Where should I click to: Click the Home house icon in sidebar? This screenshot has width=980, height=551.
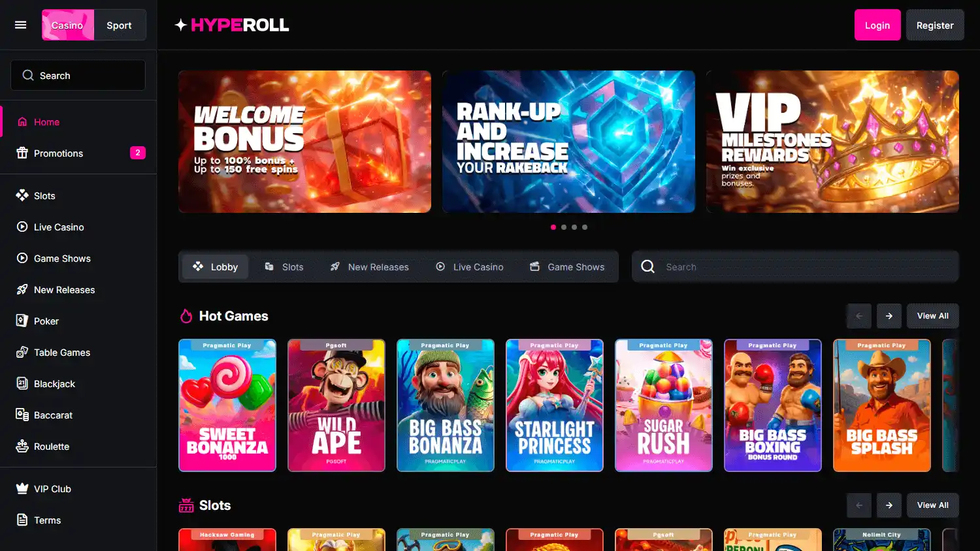pos(22,122)
